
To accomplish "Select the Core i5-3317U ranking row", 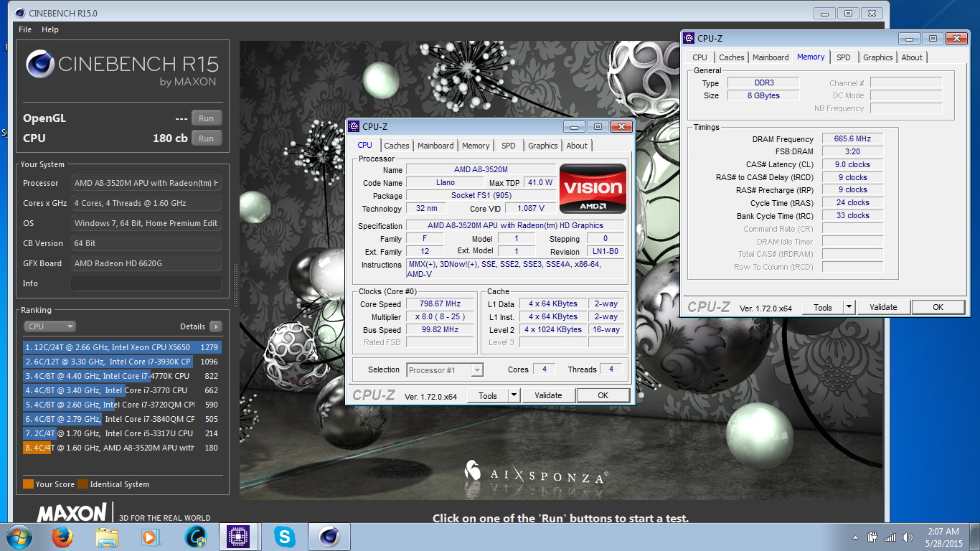I will (122, 433).
